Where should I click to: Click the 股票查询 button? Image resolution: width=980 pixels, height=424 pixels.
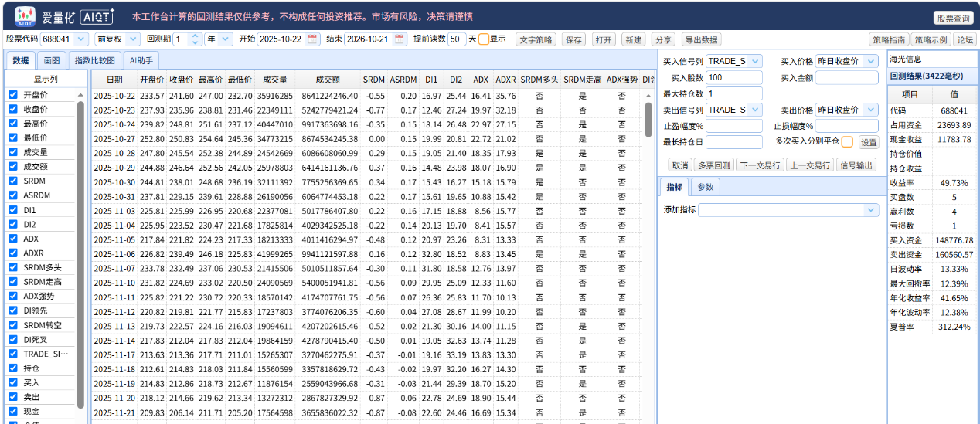[x=953, y=18]
